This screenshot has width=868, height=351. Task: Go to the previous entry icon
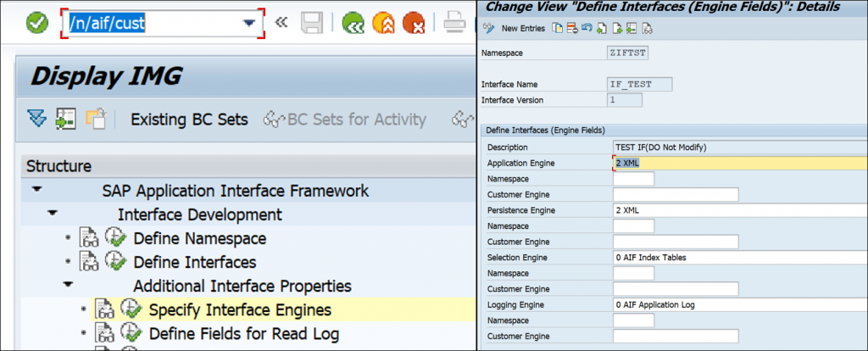tap(602, 28)
